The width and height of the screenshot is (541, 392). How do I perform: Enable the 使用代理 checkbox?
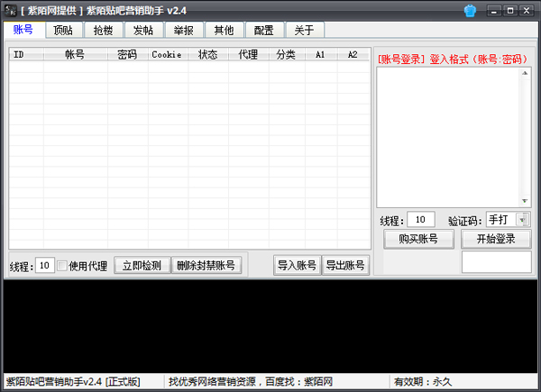[62, 266]
